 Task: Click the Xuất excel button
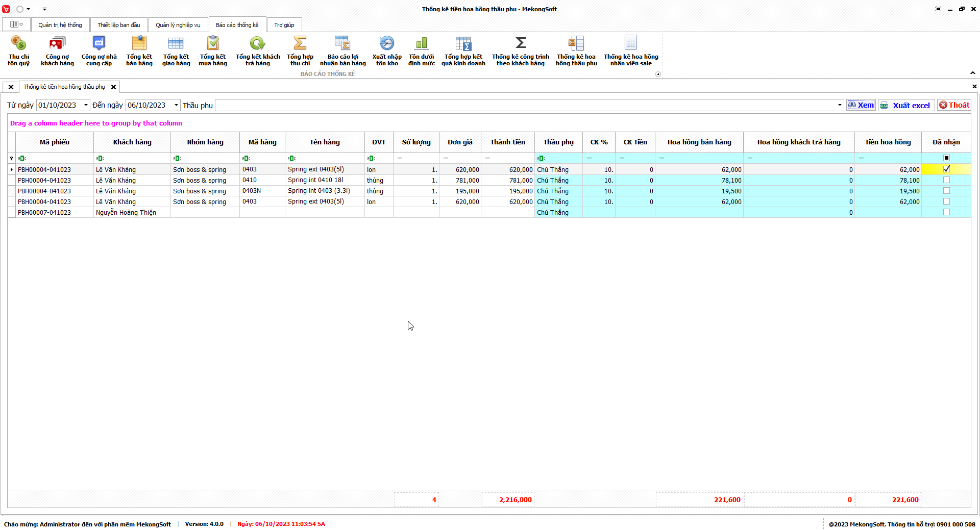point(906,105)
